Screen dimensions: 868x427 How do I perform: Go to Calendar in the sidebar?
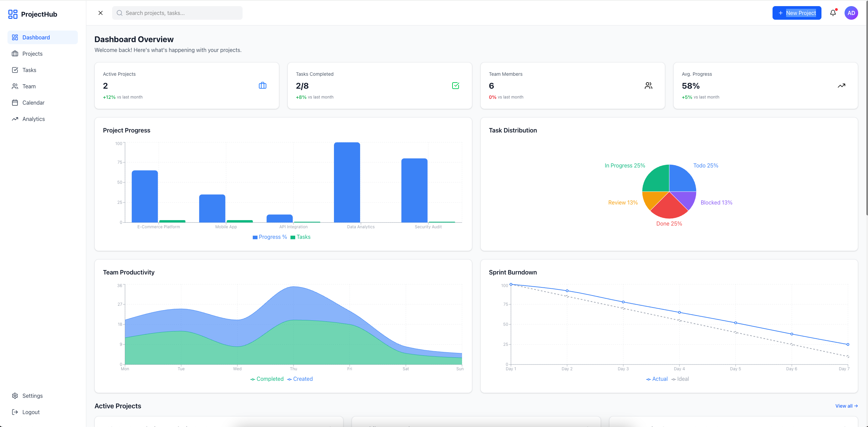pyautogui.click(x=33, y=103)
